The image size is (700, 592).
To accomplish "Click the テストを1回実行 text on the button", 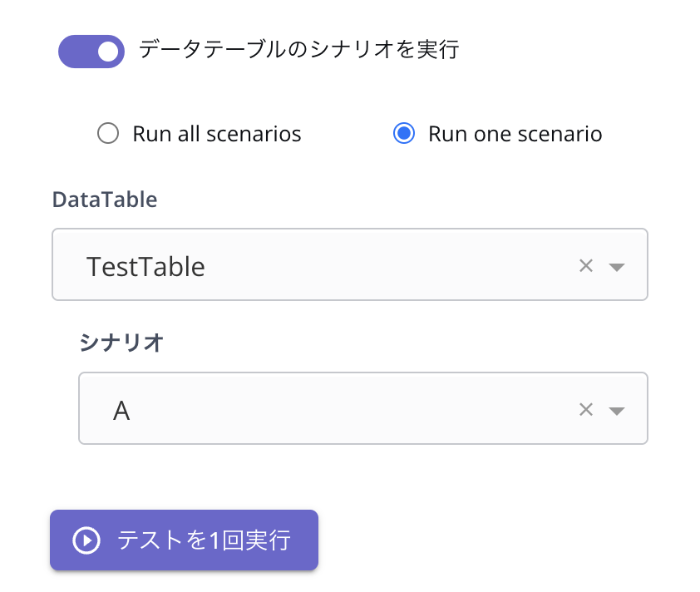I will (204, 540).
